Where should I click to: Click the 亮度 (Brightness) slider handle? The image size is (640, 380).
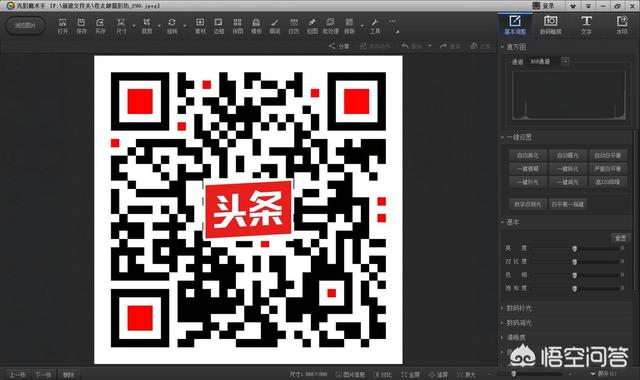pyautogui.click(x=574, y=248)
